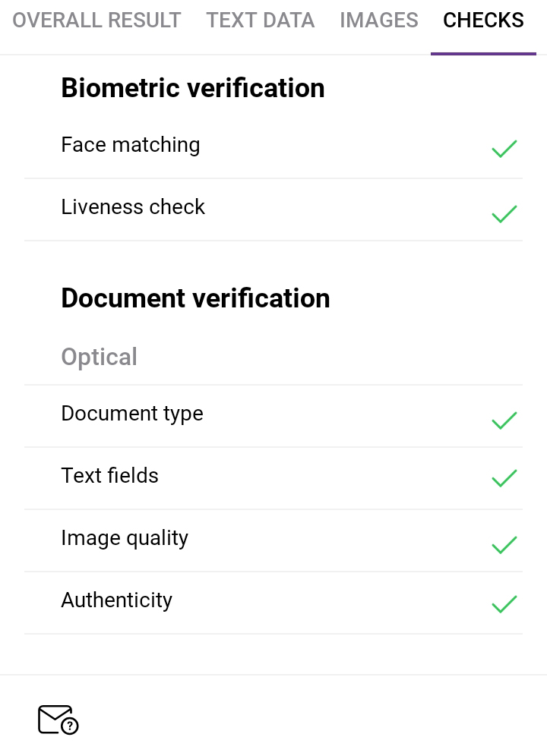Click the Document verification heading
547x756 pixels.
pyautogui.click(x=196, y=298)
